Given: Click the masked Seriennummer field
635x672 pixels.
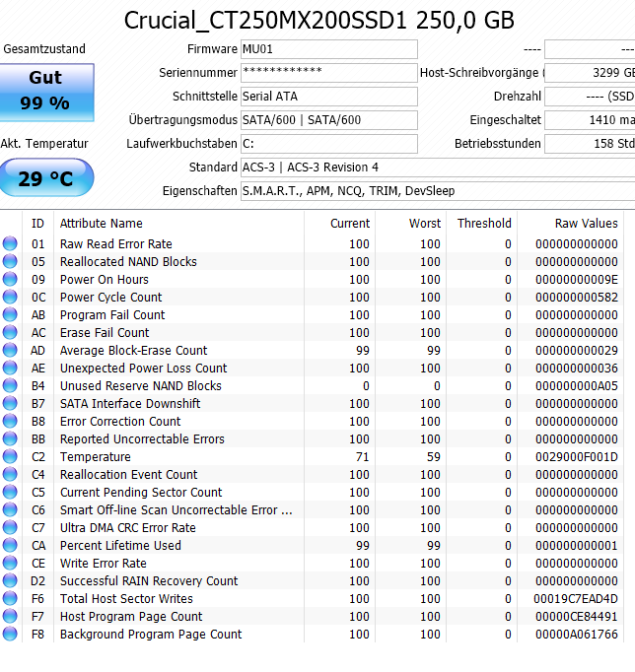Looking at the screenshot, I should pyautogui.click(x=329, y=73).
